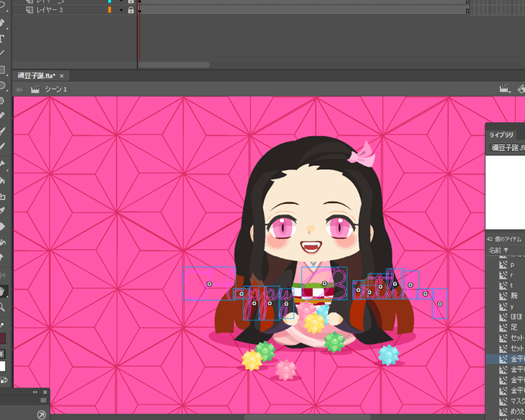This screenshot has width=525, height=420.
Task: Select the Ink Bottle tool
Action: pyautogui.click(x=2, y=196)
